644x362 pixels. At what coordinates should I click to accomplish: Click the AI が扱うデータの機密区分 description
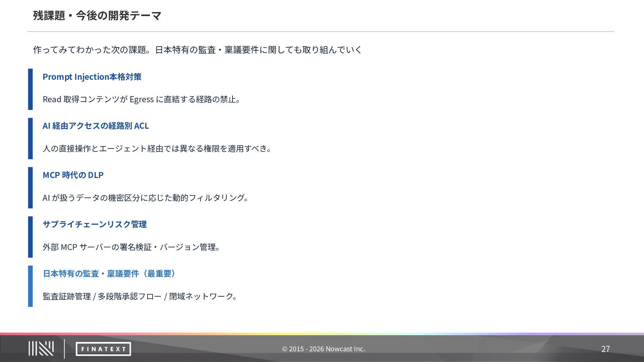point(145,198)
